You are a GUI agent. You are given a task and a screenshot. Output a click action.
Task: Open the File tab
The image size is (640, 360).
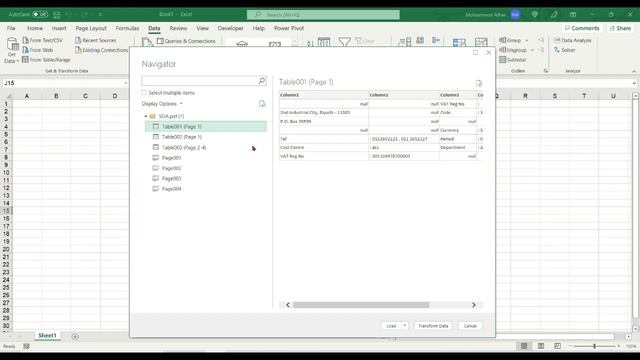[x=11, y=28]
